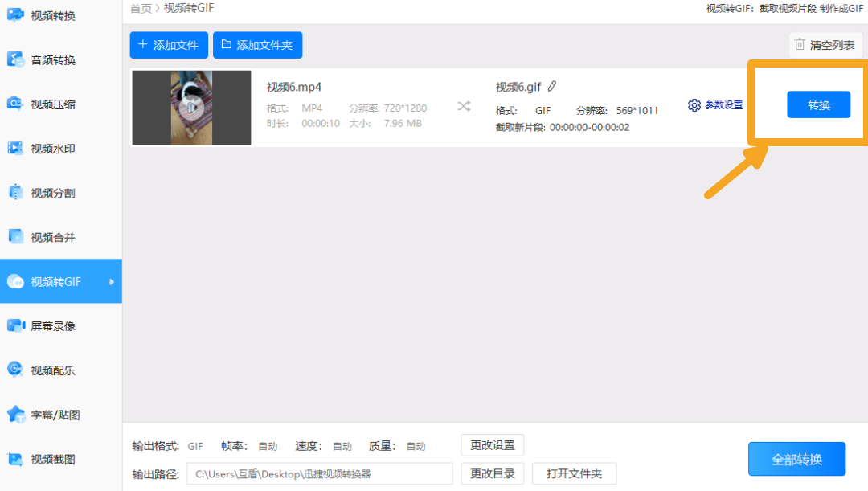868x491 pixels.
Task: Go to 视频合并 menu label
Action: (53, 238)
